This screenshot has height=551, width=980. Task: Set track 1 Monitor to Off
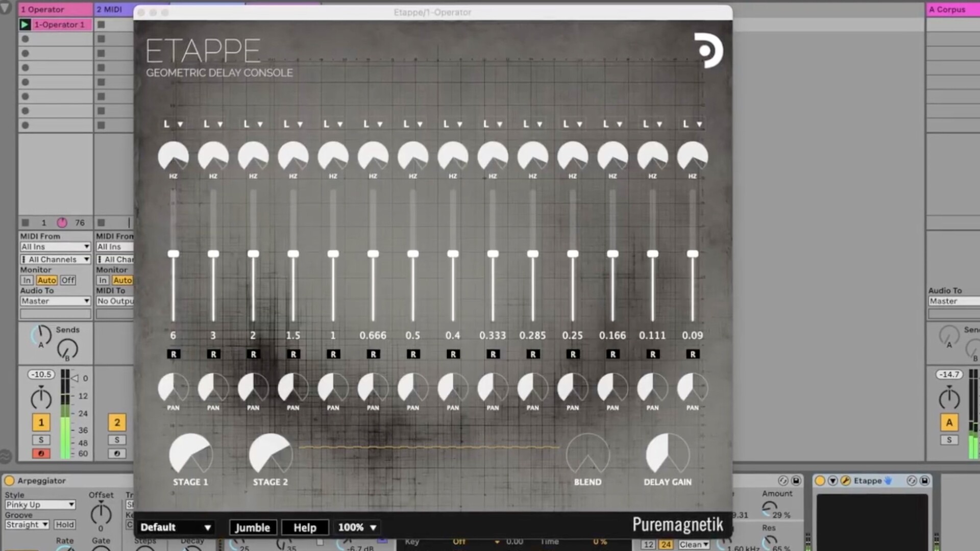pyautogui.click(x=68, y=280)
